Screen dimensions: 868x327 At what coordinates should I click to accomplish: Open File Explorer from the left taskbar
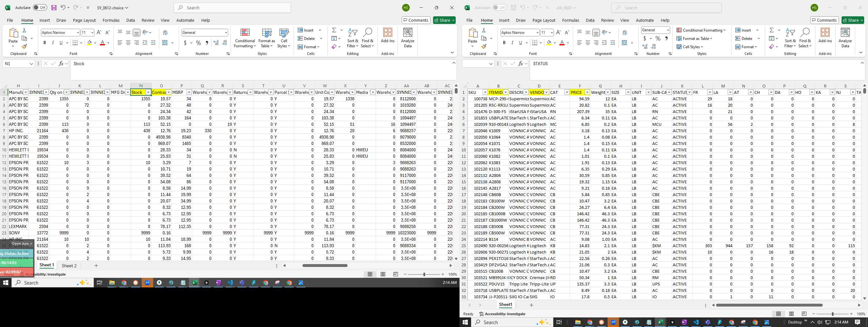tap(112, 283)
